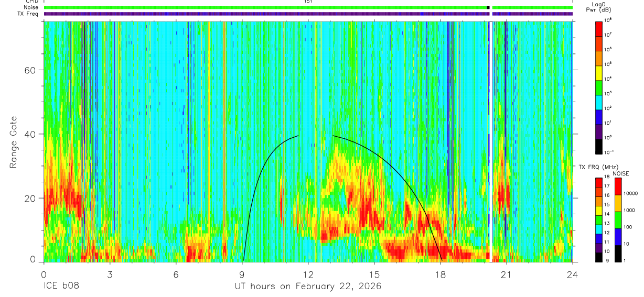Click the '24' tick on the UT hours axis
This screenshot has width=644, height=297.
(x=573, y=274)
